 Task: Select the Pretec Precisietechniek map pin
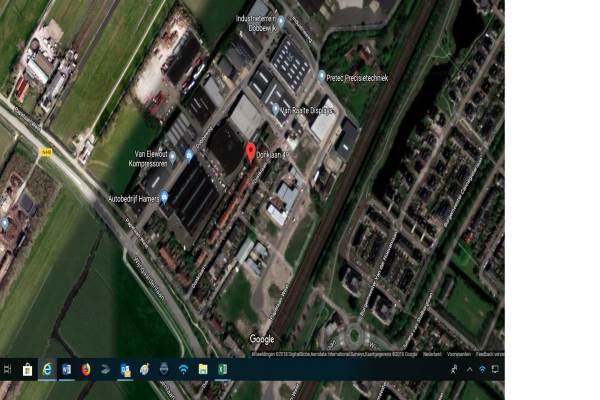[x=321, y=76]
